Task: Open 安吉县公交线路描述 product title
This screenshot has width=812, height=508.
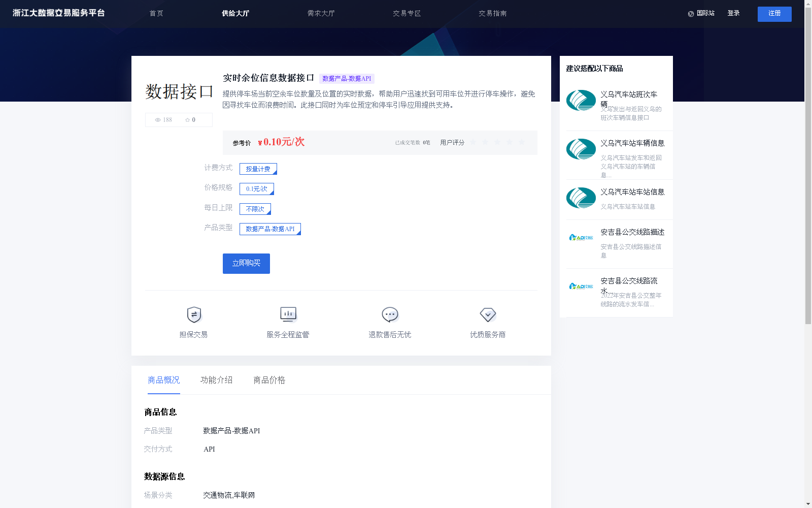Action: 632,232
